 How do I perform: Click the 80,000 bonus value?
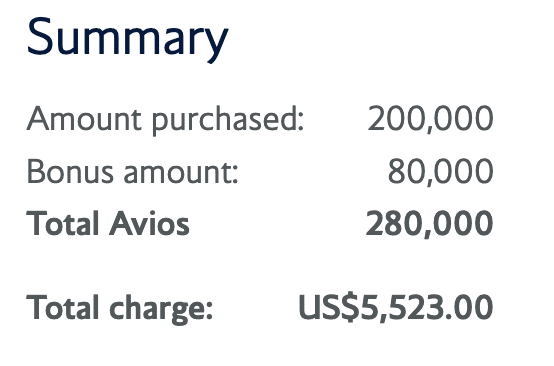[441, 172]
